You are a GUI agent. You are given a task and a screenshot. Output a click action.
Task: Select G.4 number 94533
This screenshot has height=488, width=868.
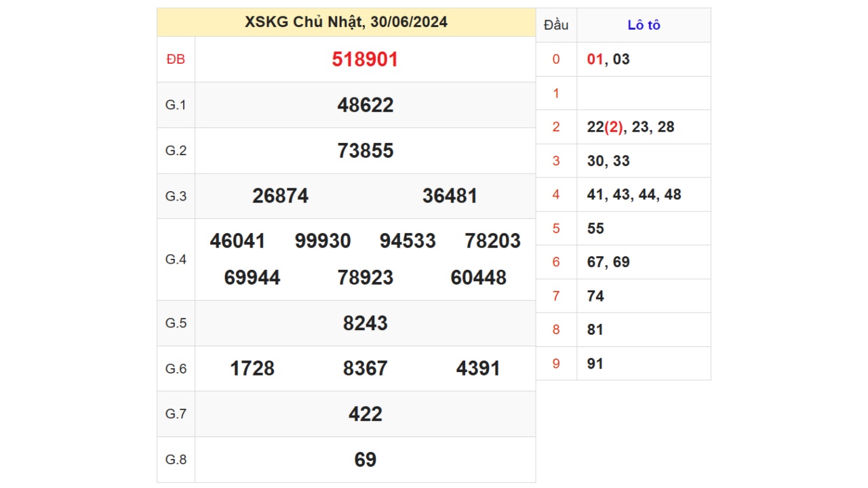408,241
